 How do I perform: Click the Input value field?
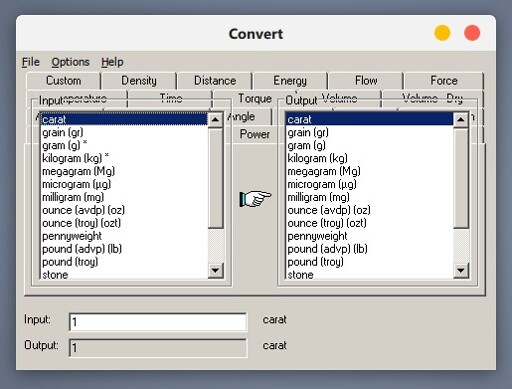tap(158, 322)
